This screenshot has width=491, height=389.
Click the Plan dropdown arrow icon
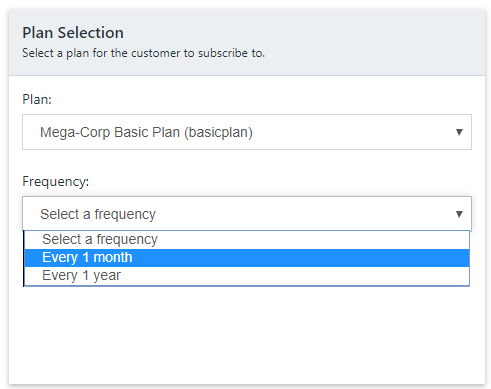click(x=459, y=132)
